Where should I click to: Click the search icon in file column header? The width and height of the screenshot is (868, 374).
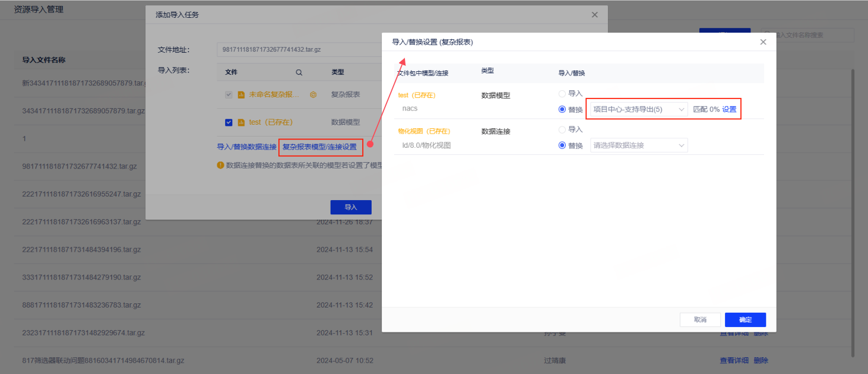[299, 72]
